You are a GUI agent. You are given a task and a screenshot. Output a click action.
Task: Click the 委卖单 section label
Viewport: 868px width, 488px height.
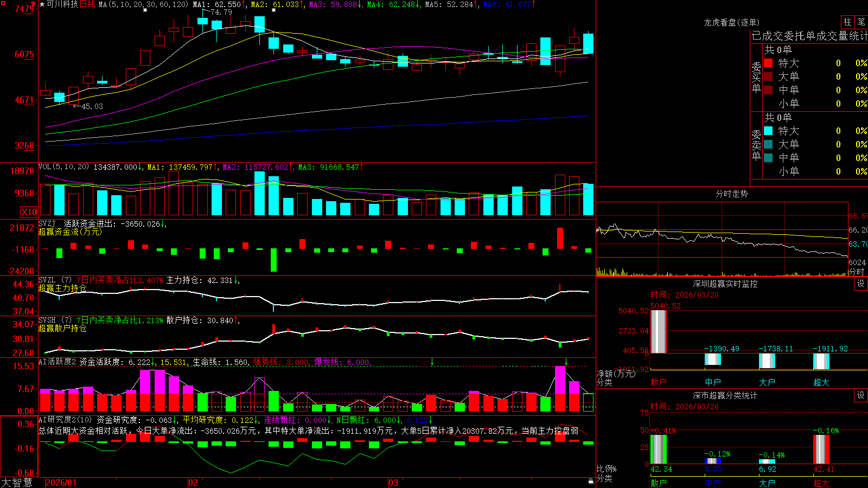click(756, 145)
